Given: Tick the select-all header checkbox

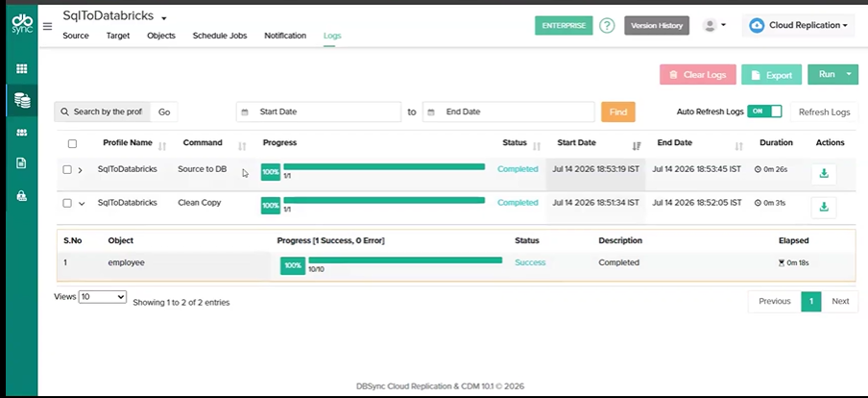Looking at the screenshot, I should click(x=72, y=143).
